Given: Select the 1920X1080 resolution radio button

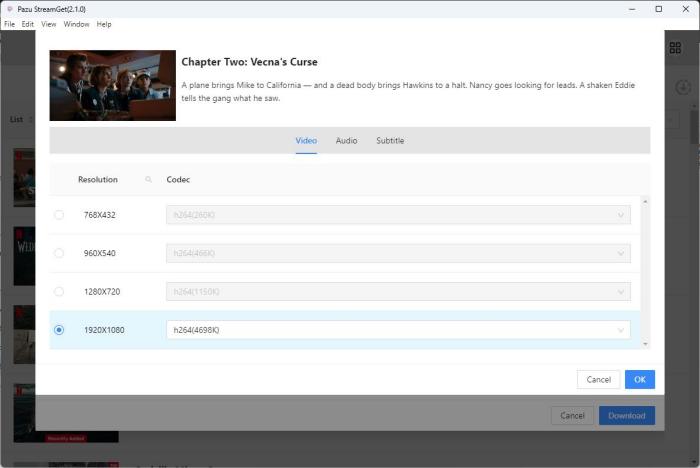Looking at the screenshot, I should pyautogui.click(x=59, y=330).
